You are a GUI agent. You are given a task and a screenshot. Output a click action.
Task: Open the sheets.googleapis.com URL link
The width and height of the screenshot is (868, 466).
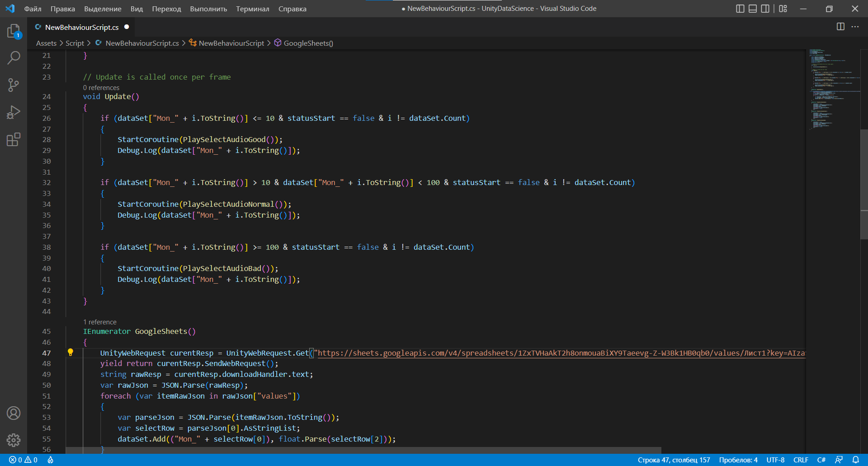pyautogui.click(x=561, y=353)
